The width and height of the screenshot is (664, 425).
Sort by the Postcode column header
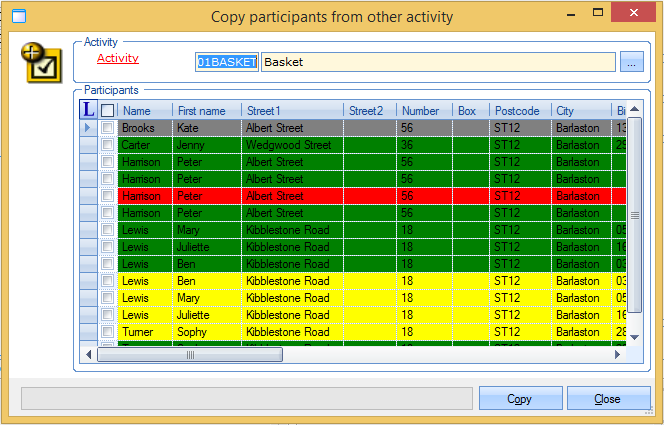(518, 111)
